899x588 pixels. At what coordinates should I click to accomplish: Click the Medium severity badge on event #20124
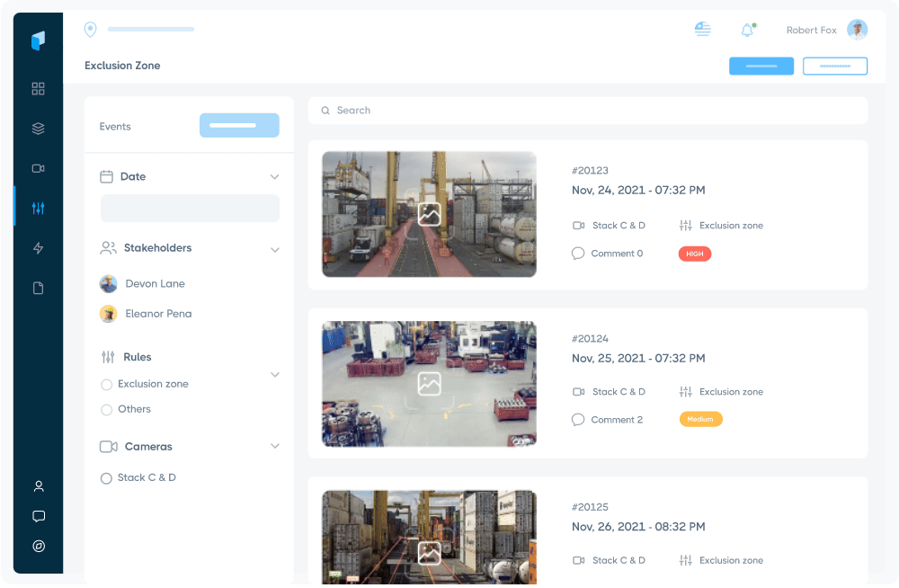click(x=700, y=419)
